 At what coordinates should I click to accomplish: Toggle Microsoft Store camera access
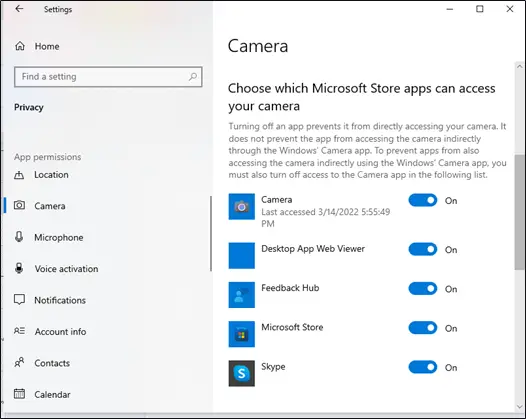423,328
